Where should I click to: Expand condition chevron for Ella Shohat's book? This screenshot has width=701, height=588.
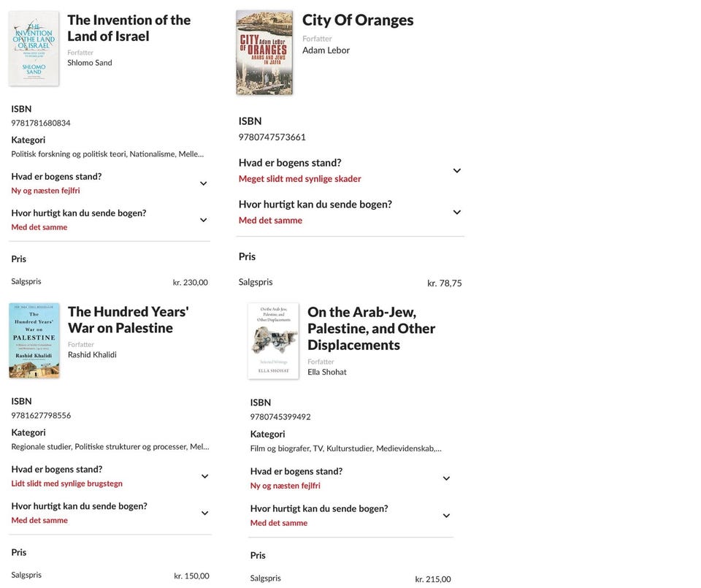coord(447,478)
